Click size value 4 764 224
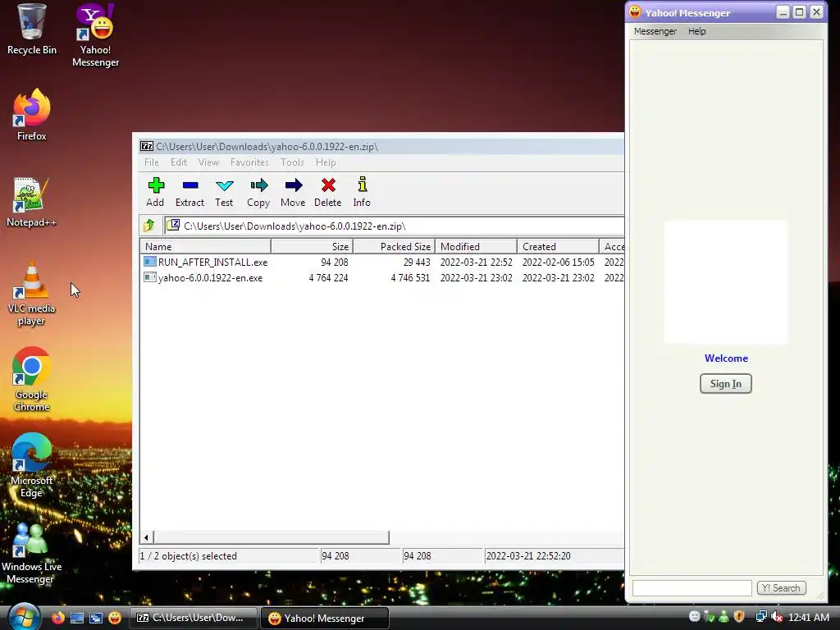The width and height of the screenshot is (840, 630). click(328, 277)
